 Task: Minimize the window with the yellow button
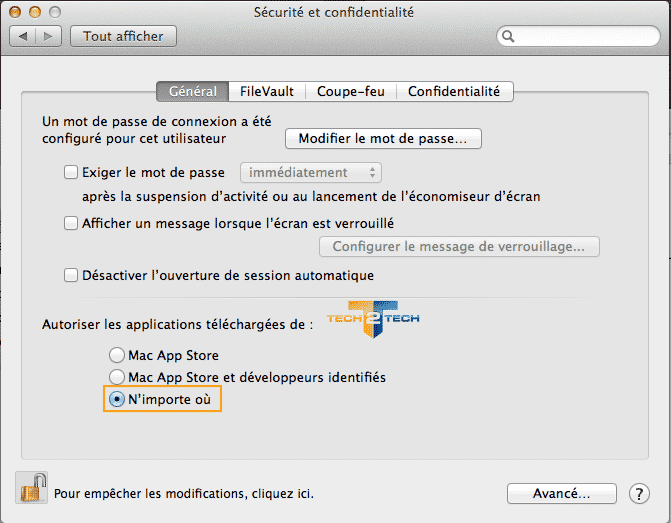(x=36, y=12)
